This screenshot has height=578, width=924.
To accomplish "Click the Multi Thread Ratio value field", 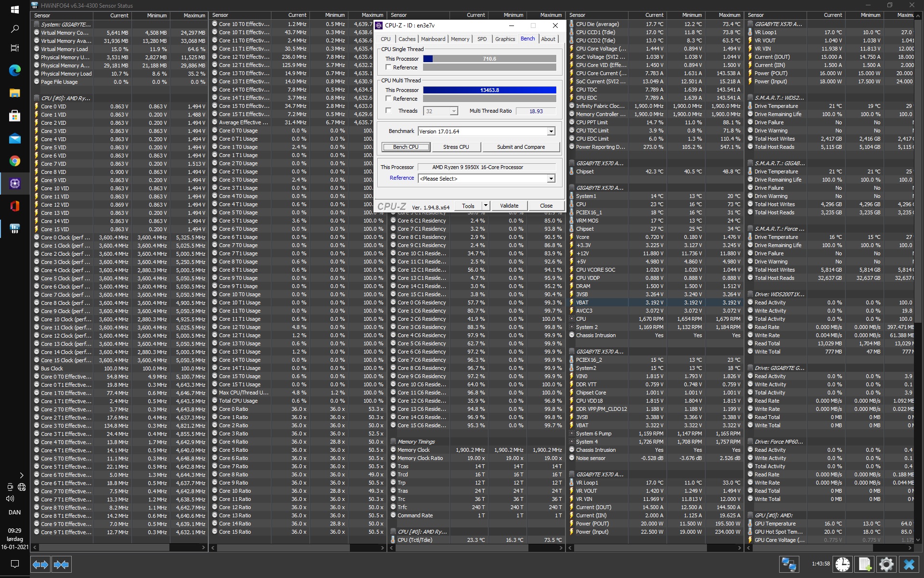I will 536,111.
